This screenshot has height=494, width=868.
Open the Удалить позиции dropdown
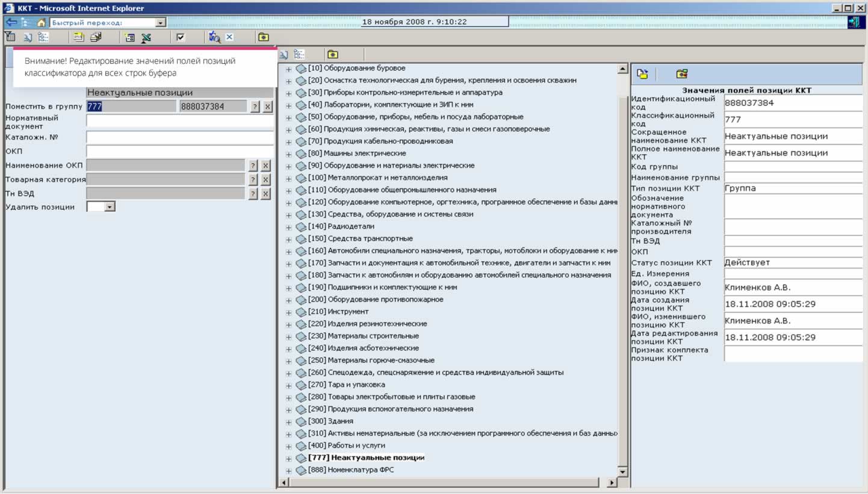[x=110, y=207]
